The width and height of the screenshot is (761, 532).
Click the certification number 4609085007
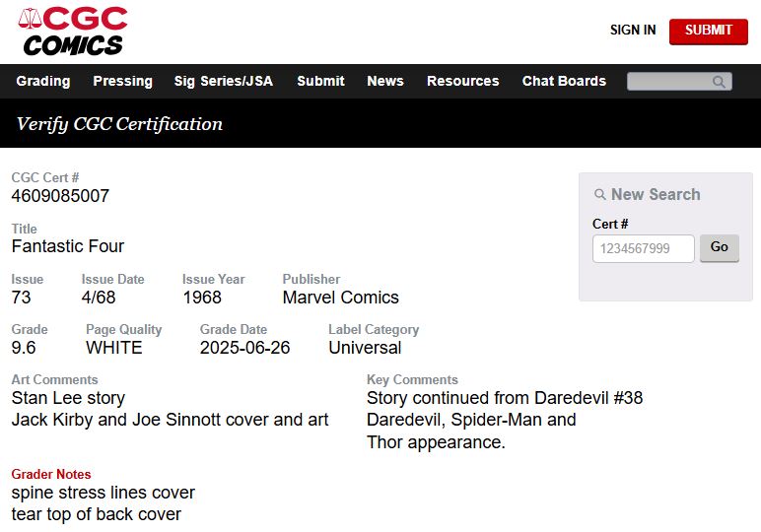point(60,196)
